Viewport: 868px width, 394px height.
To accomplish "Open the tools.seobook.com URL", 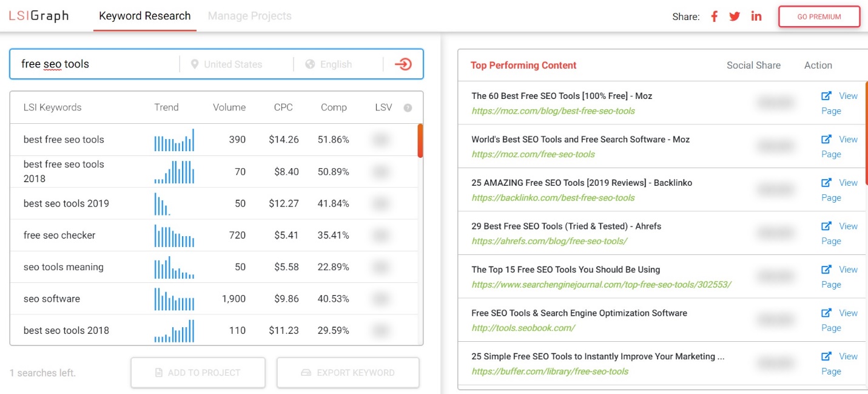I will pyautogui.click(x=523, y=328).
